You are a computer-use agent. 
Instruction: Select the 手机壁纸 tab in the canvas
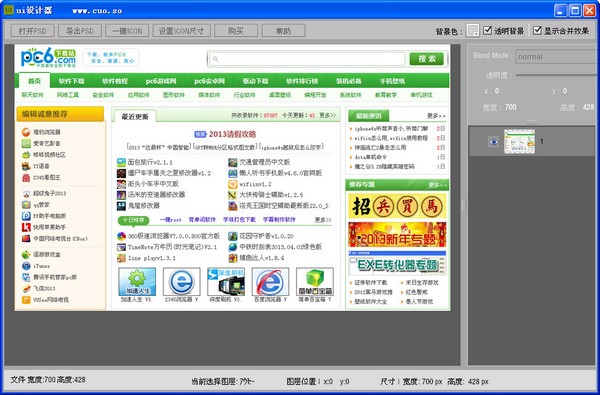point(392,81)
